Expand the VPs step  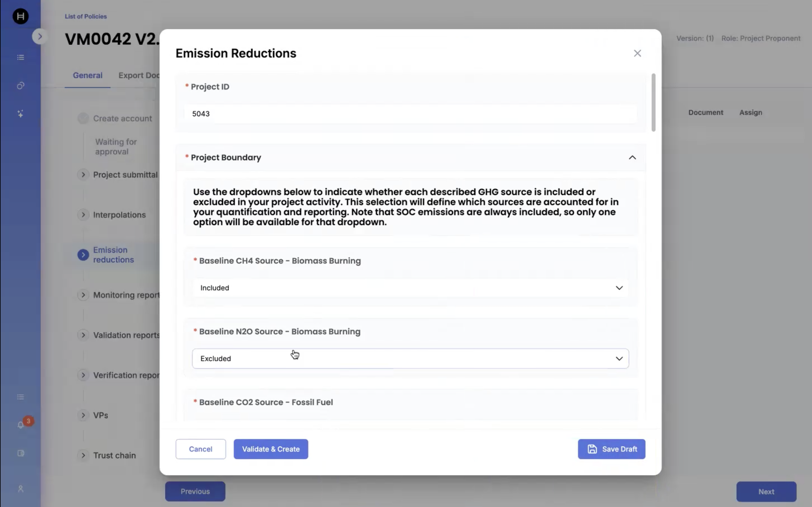[x=83, y=415]
